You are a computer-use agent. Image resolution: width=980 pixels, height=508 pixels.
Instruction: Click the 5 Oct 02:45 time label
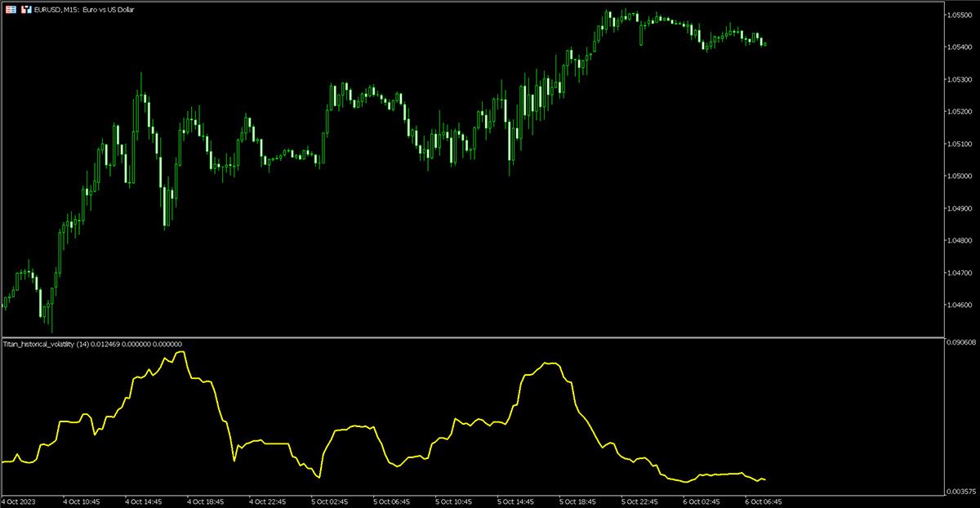coord(332,501)
